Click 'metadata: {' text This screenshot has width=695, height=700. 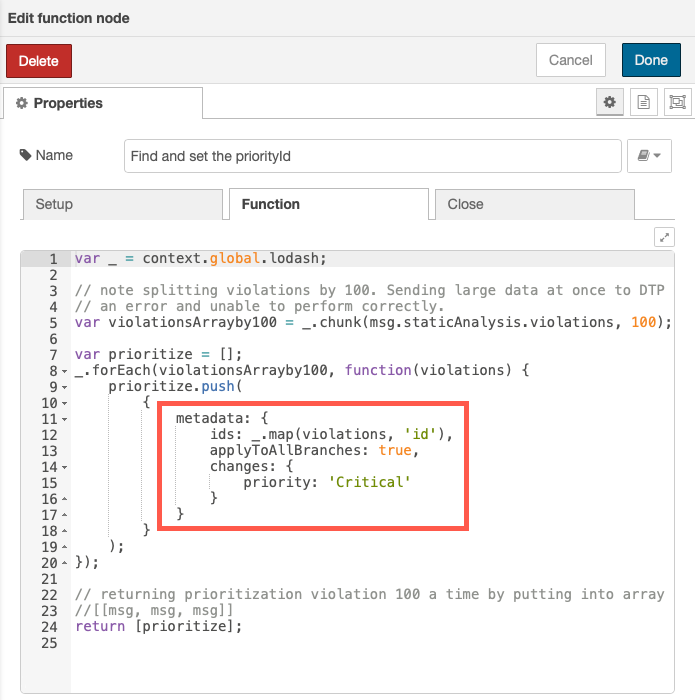point(222,418)
